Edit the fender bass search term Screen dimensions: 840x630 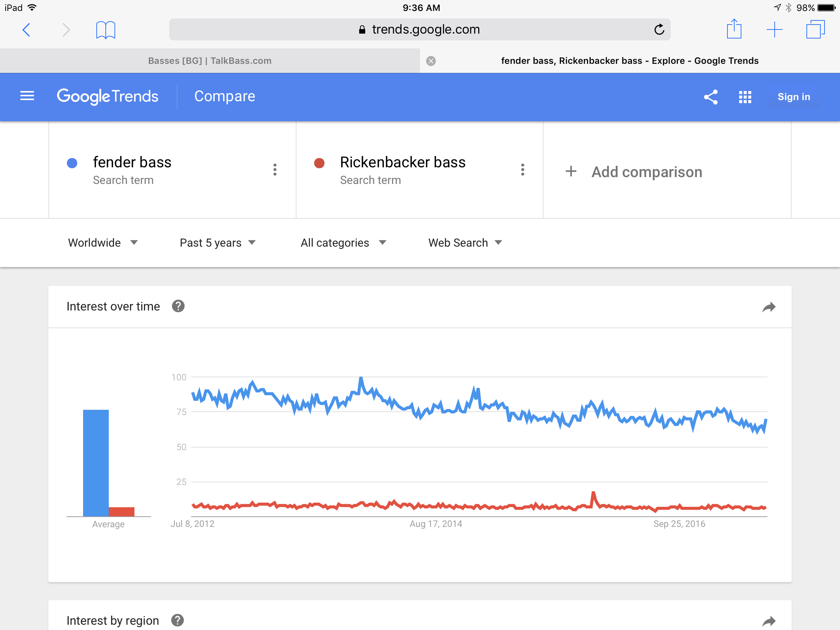(x=132, y=162)
